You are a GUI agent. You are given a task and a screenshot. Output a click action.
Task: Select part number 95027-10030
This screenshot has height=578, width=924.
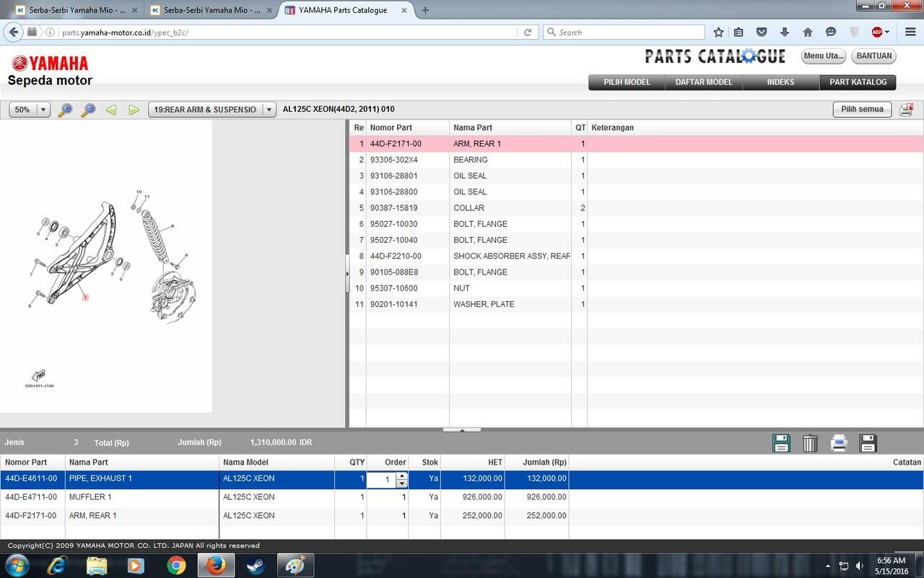[x=393, y=224]
